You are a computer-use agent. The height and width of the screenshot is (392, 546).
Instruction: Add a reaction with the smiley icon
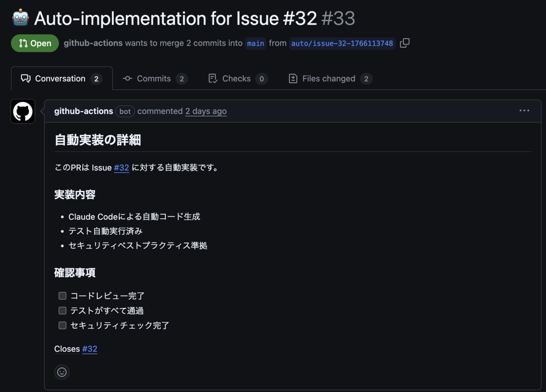(x=62, y=372)
